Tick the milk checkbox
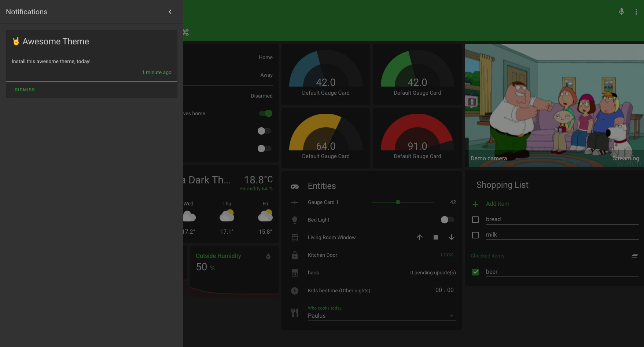644x347 pixels. [475, 235]
